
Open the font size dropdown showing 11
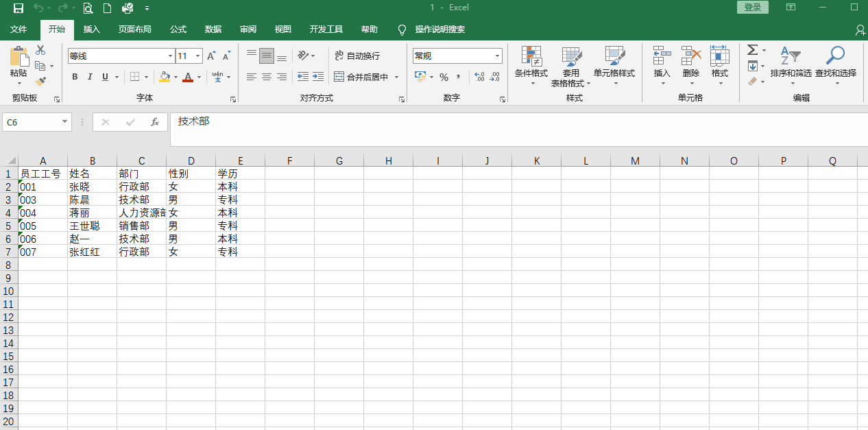point(198,56)
